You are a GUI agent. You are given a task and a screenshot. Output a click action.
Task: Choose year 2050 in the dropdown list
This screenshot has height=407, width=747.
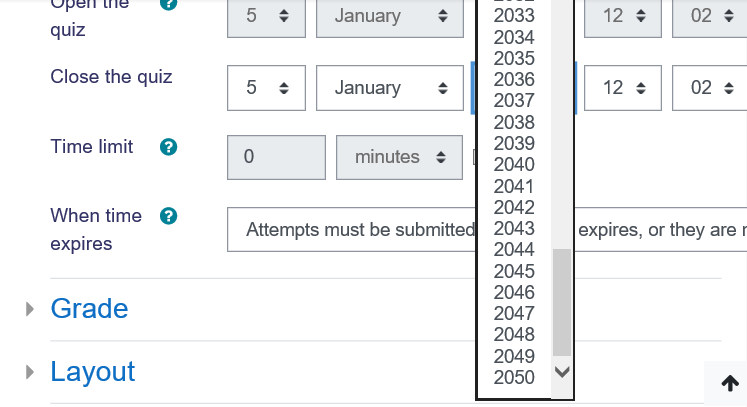(x=515, y=378)
